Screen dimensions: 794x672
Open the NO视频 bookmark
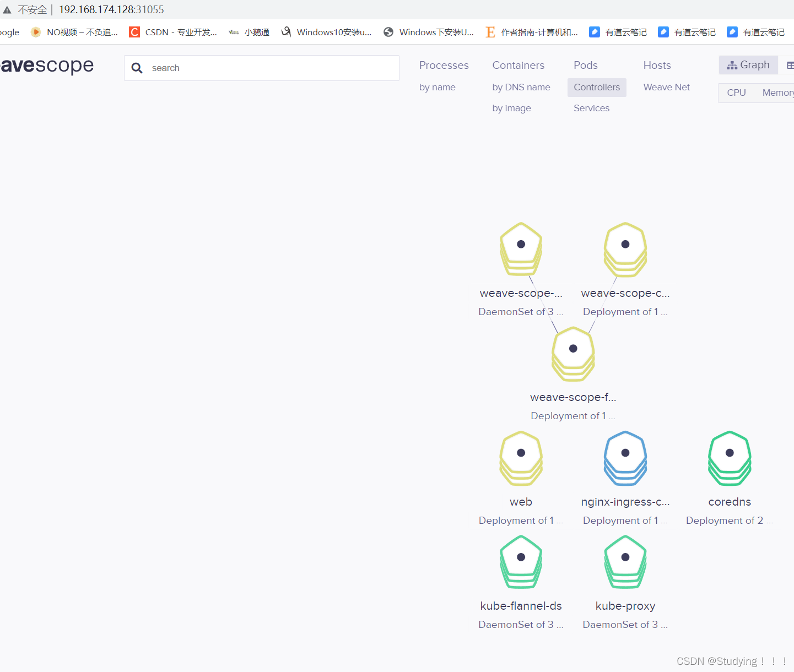click(x=74, y=32)
